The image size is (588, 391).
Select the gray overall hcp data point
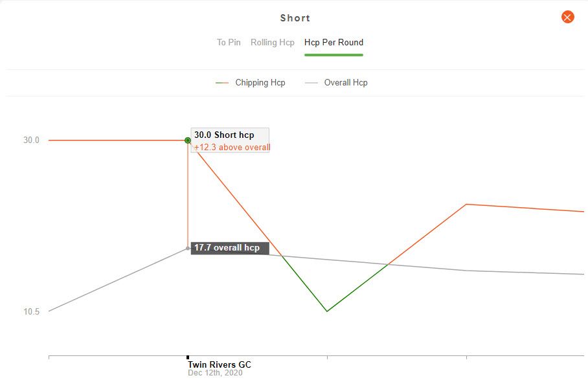coord(188,248)
